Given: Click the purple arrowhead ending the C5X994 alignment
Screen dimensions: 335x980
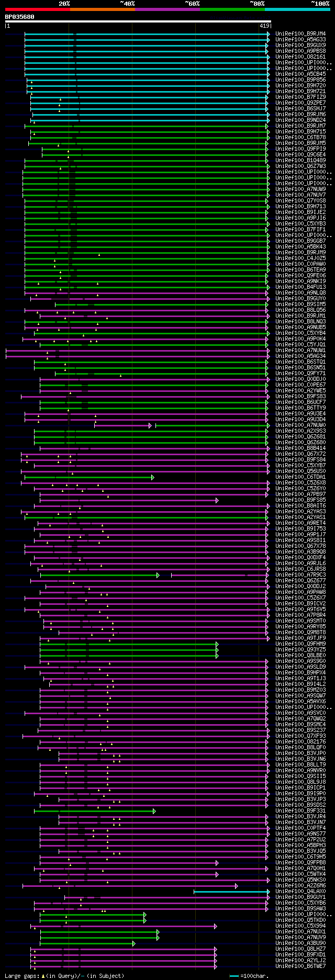Looking at the screenshot, I should [x=215, y=926].
